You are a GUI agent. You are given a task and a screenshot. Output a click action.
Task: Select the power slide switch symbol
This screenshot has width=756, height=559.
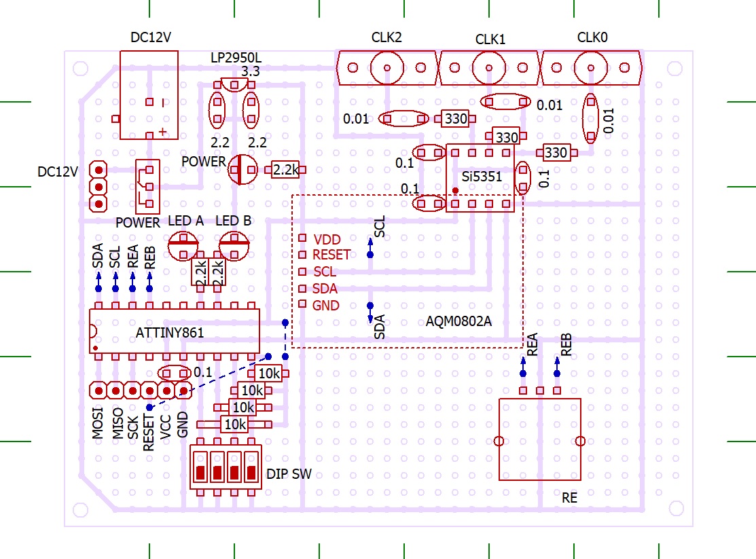tap(147, 187)
